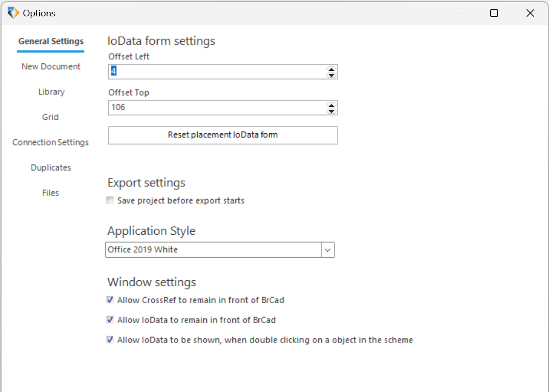Image resolution: width=549 pixels, height=392 pixels.
Task: Toggle IoData shown on double clicking checkbox
Action: tap(110, 339)
